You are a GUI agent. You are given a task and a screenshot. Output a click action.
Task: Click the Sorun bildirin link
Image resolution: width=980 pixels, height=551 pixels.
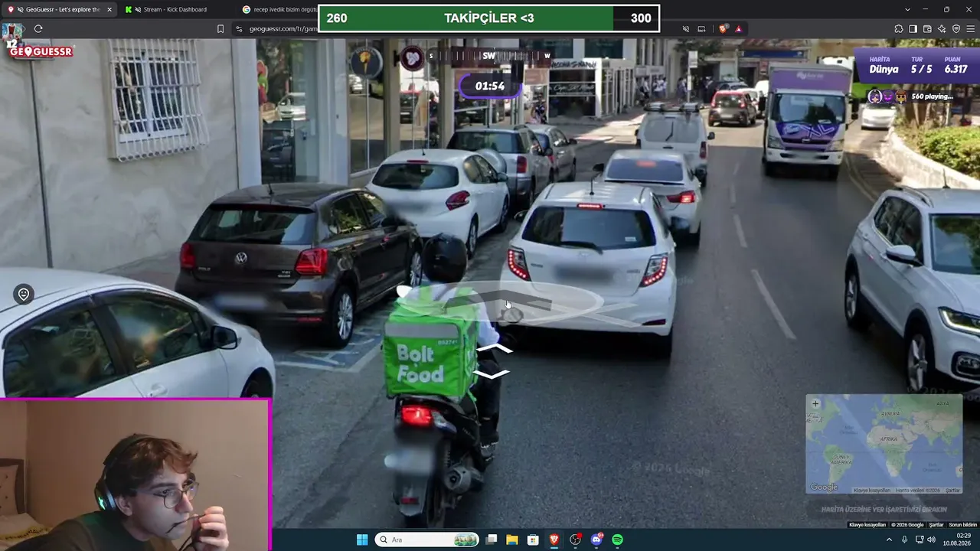(x=963, y=525)
